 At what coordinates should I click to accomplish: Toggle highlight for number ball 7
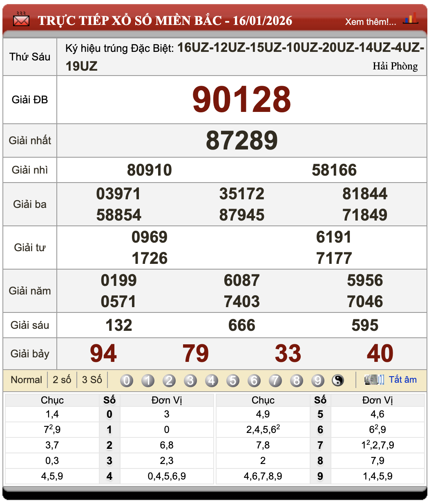coord(275,379)
